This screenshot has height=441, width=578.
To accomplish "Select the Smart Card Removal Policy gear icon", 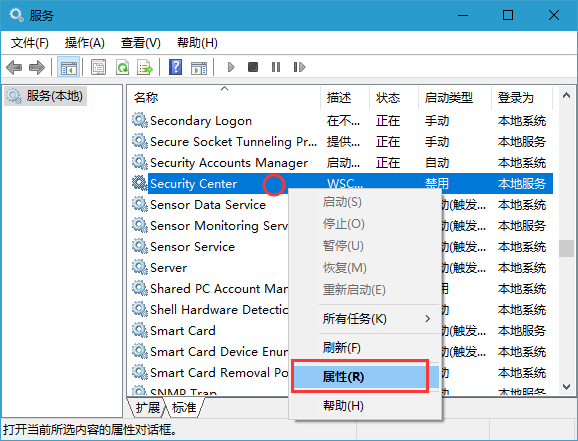I will point(140,372).
